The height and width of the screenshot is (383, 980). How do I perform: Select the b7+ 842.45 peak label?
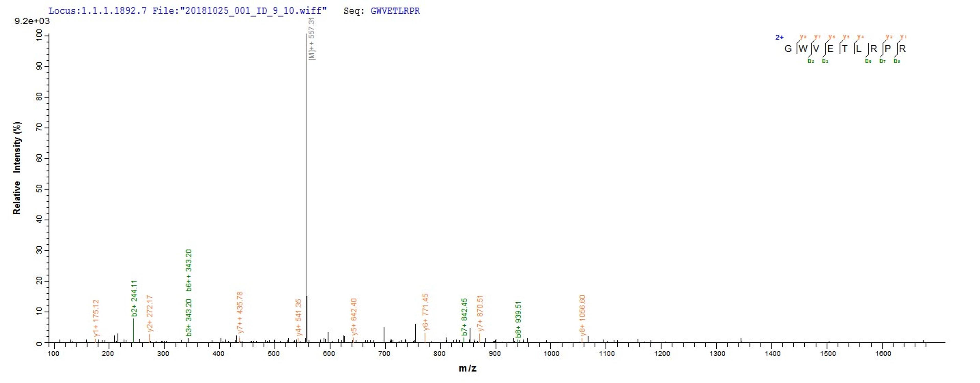coord(464,317)
